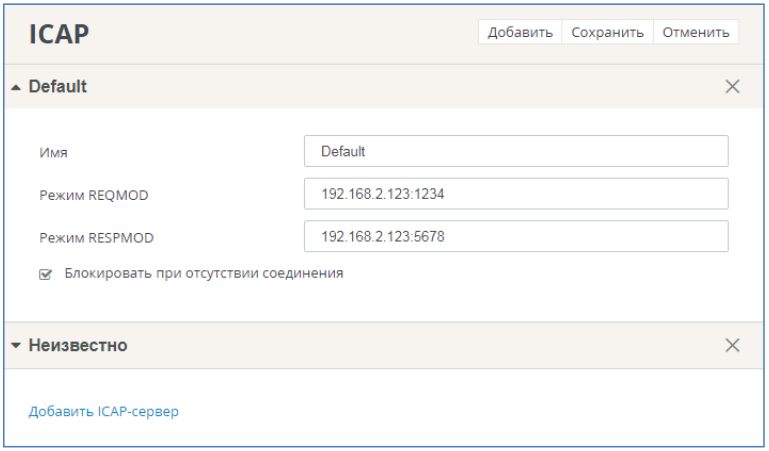Click the Имя field label

53,153
